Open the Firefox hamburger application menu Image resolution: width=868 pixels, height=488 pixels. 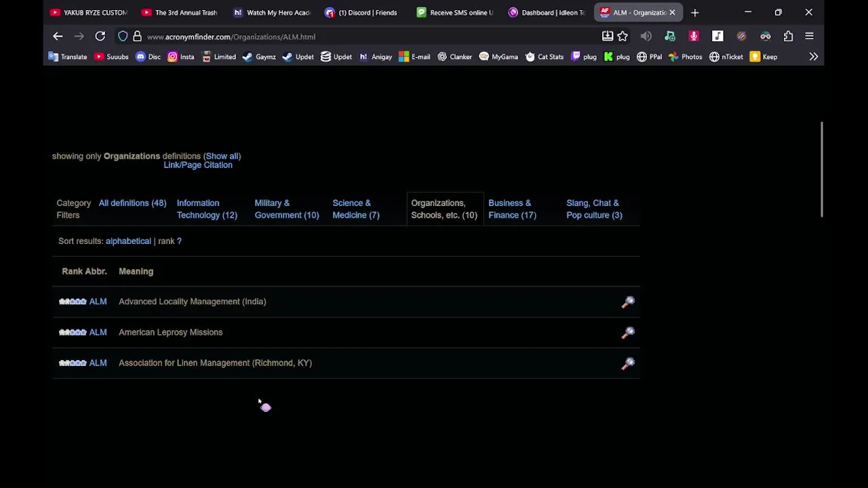click(809, 37)
